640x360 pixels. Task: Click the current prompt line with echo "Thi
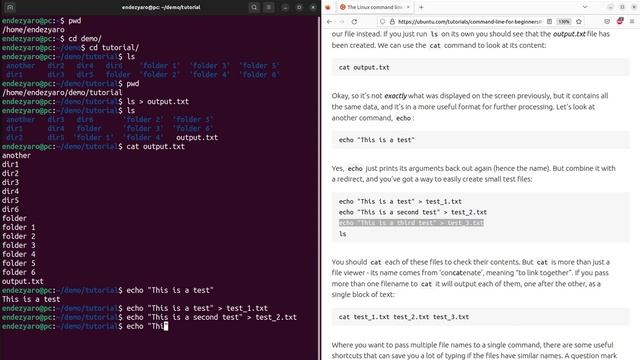click(85, 326)
